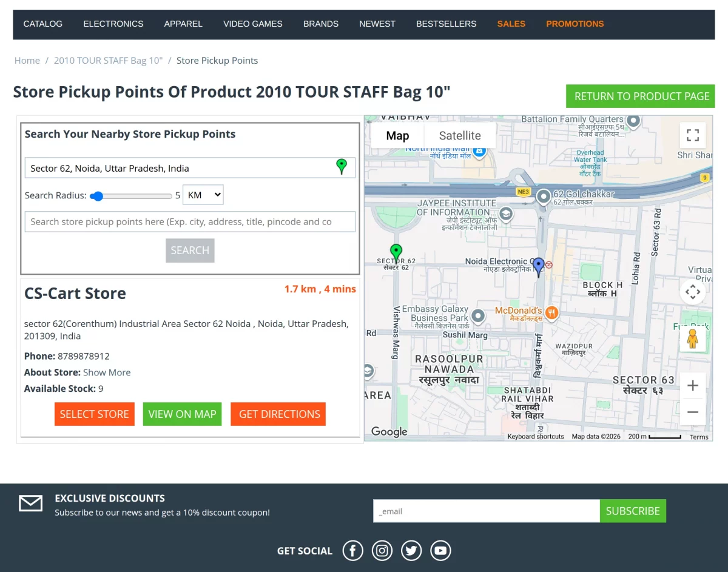The height and width of the screenshot is (572, 728).
Task: Toggle fullscreen map view
Action: (x=693, y=135)
